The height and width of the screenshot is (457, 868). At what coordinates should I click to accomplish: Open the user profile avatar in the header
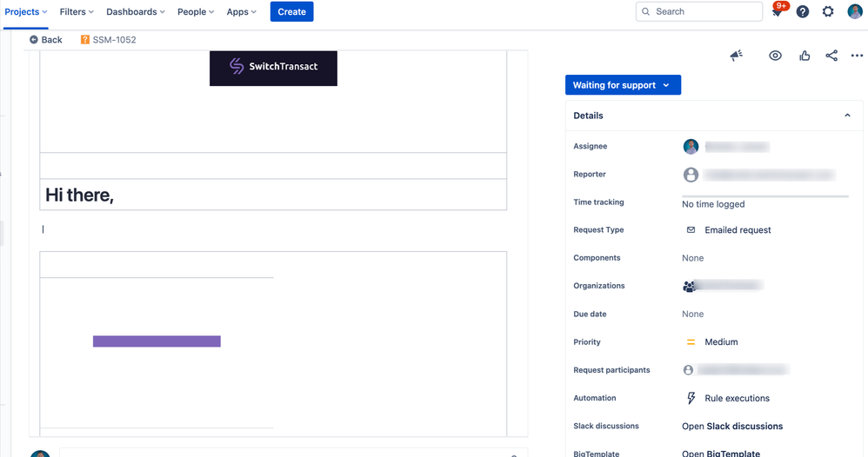click(x=855, y=11)
